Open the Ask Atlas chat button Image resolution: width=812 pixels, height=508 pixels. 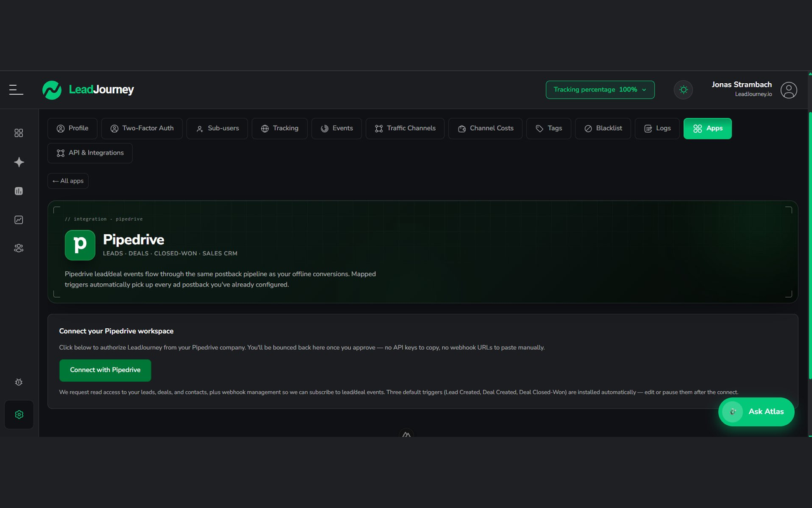point(756,411)
